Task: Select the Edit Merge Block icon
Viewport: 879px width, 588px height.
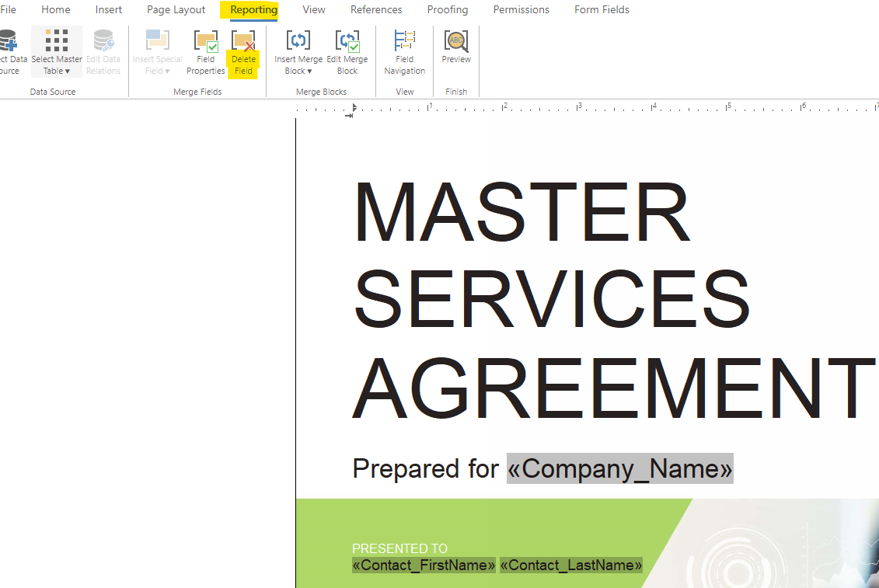Action: pyautogui.click(x=347, y=50)
